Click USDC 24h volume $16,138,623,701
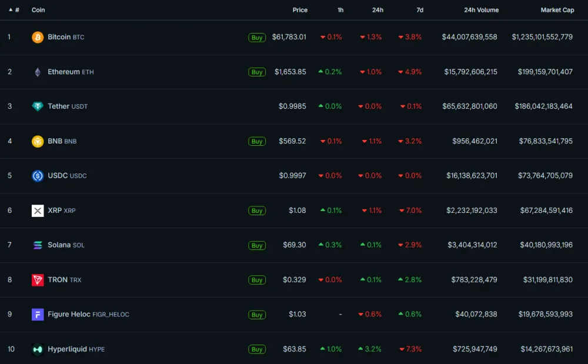 tap(472, 176)
